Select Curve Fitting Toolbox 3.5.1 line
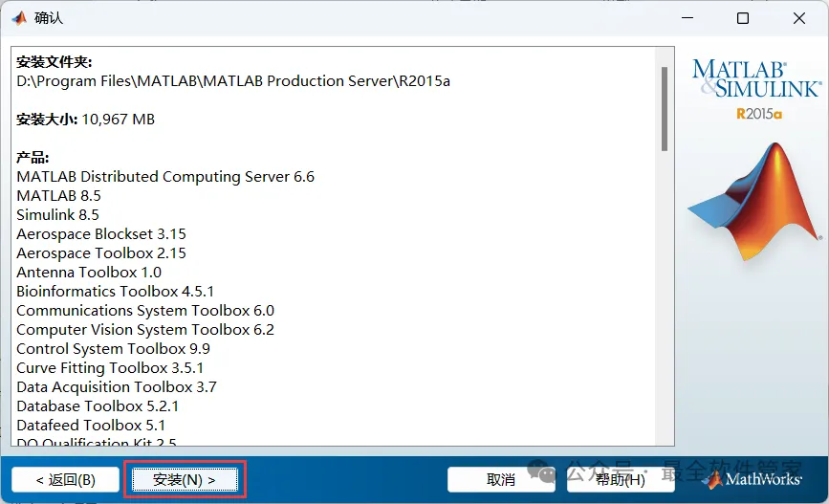 click(x=110, y=367)
